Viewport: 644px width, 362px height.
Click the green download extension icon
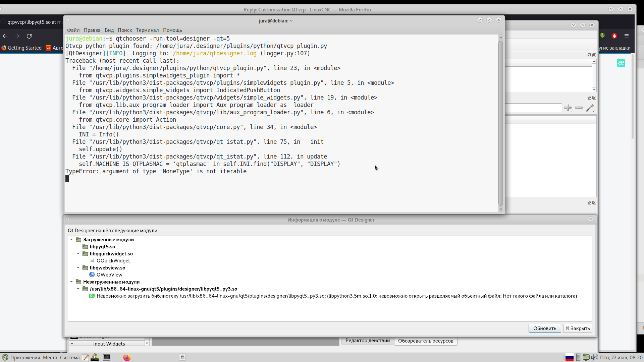(602, 36)
